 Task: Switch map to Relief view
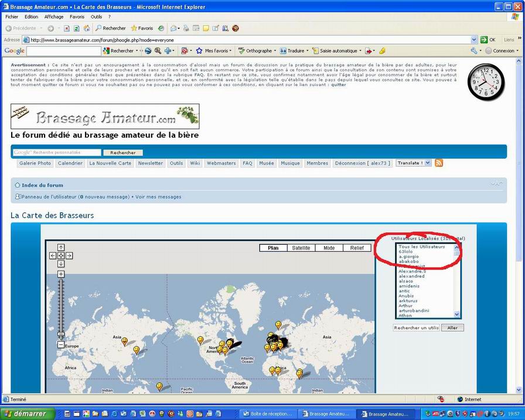357,248
